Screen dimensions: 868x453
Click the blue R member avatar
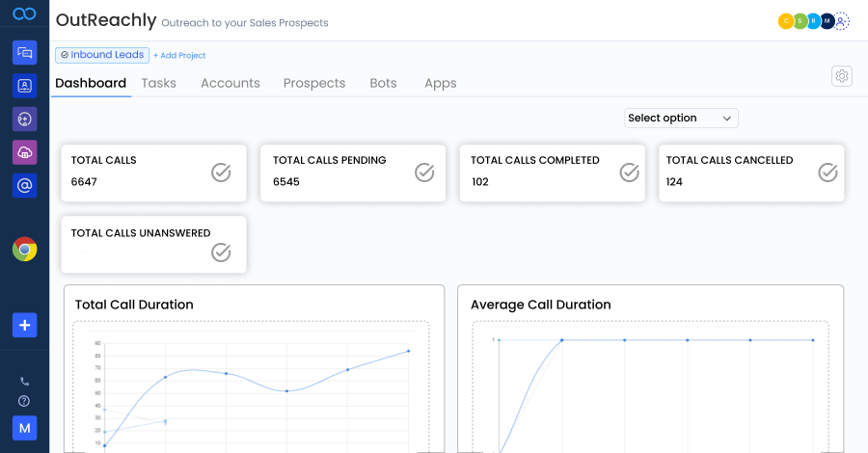click(x=813, y=21)
